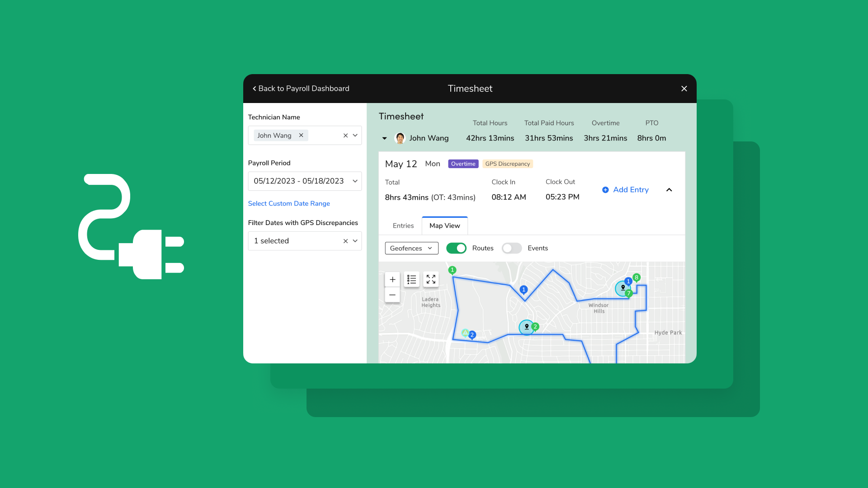Image resolution: width=868 pixels, height=488 pixels.
Task: Collapse the May 12 entry details
Action: (x=669, y=190)
